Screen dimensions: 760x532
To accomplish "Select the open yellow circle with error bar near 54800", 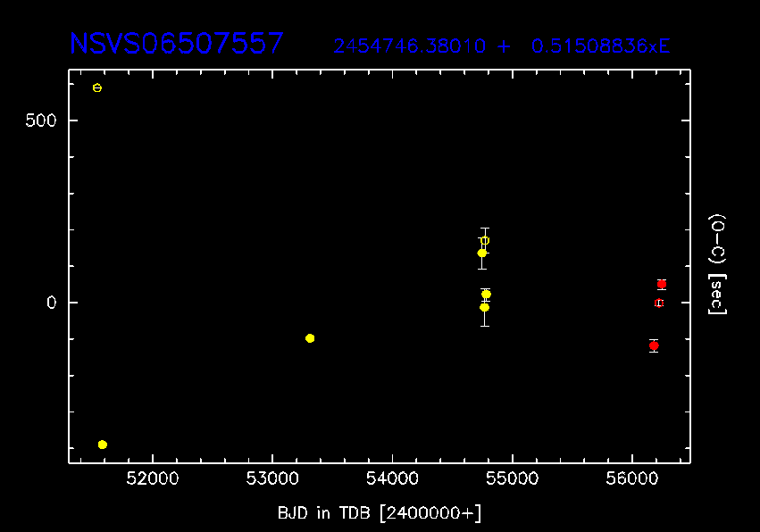I will point(485,240).
